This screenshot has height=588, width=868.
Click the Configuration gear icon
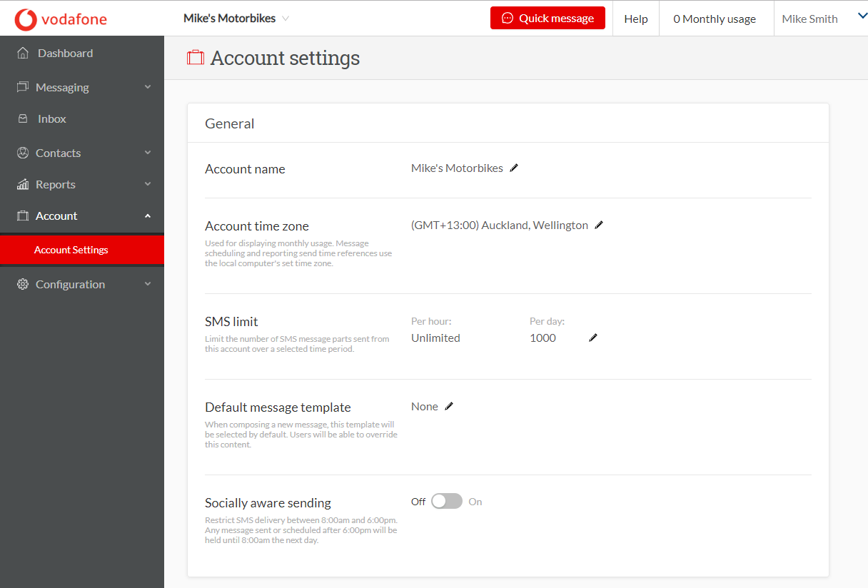point(23,284)
